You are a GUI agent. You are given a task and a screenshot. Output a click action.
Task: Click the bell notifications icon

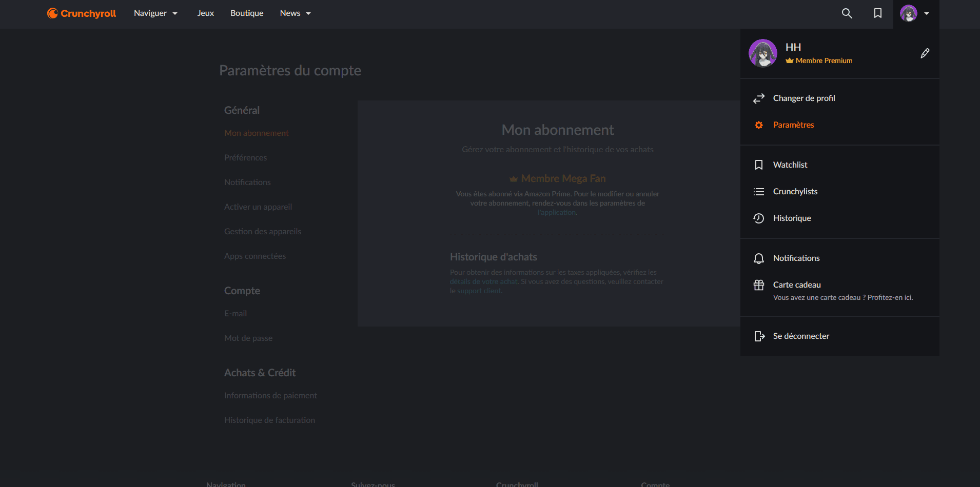click(x=759, y=258)
